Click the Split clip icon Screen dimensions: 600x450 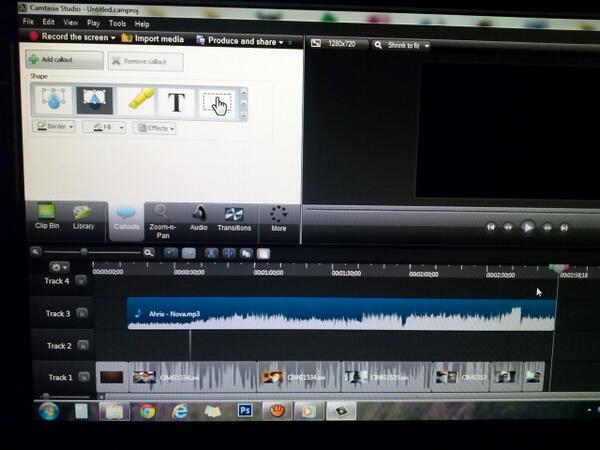click(229, 253)
